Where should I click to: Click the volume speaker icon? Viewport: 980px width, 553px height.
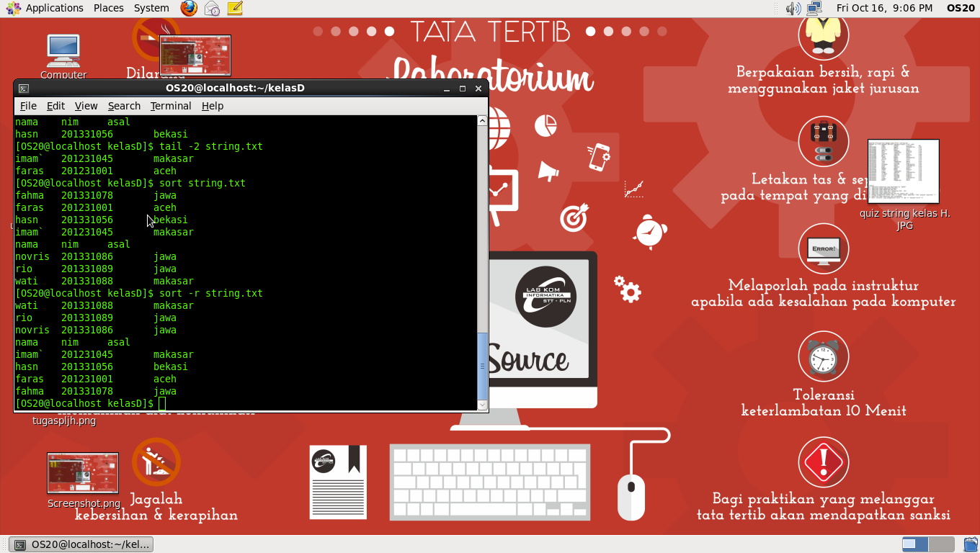tap(793, 8)
